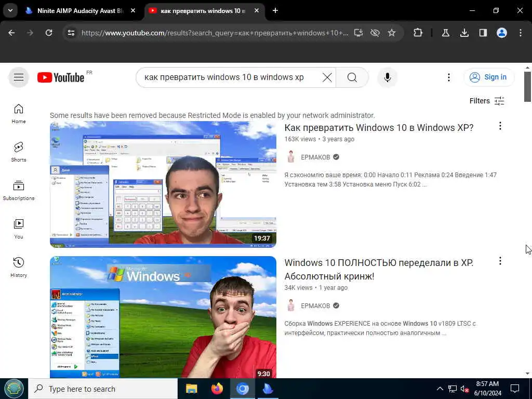Image resolution: width=532 pixels, height=399 pixels.
Task: View site information icon in address bar
Action: [x=71, y=33]
